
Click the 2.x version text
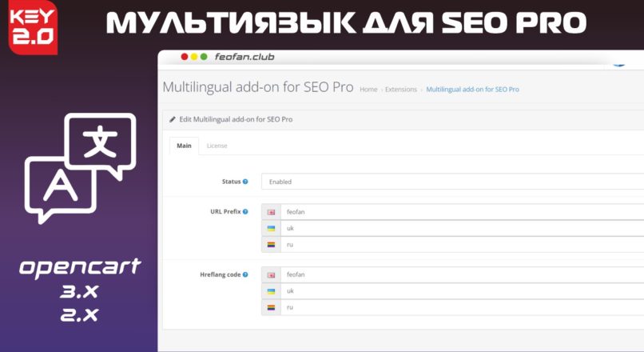pos(79,315)
